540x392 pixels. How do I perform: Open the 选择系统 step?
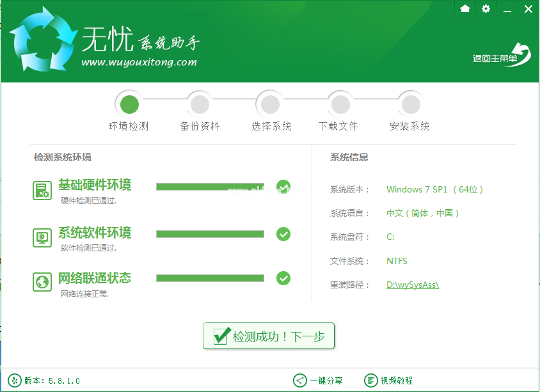click(270, 103)
